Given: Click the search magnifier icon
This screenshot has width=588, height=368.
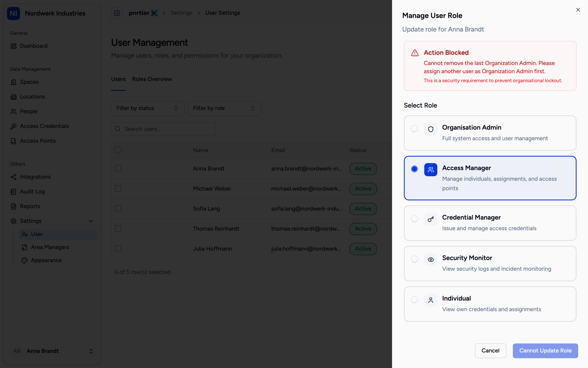Looking at the screenshot, I should (x=118, y=129).
